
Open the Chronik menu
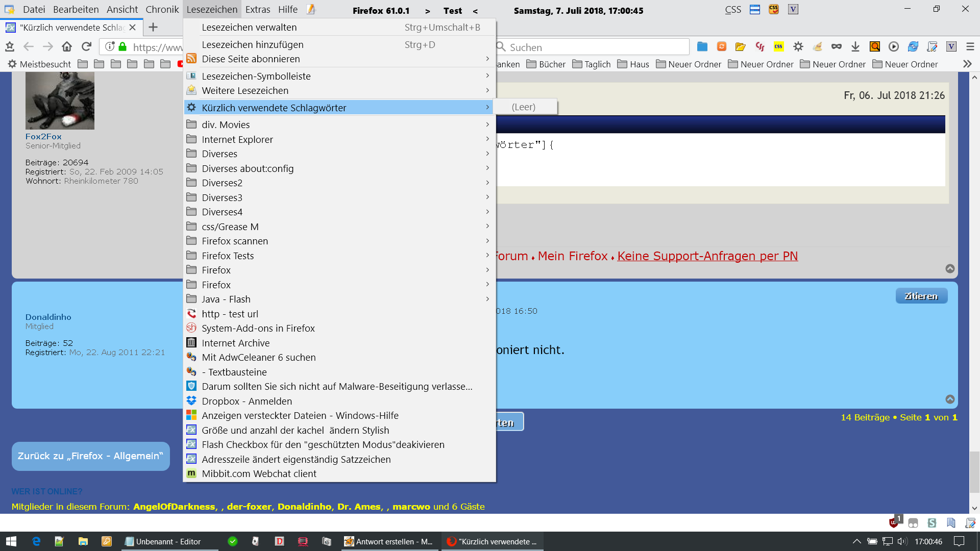pyautogui.click(x=162, y=10)
